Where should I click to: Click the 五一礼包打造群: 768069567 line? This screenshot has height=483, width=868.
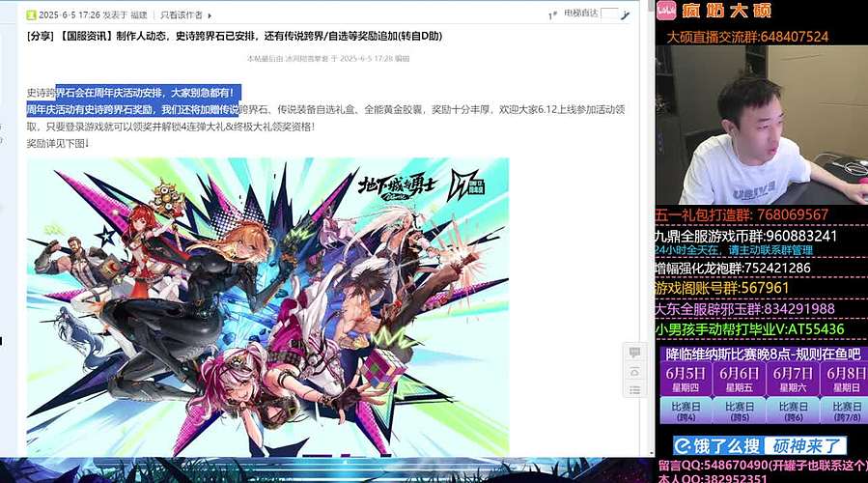pos(742,214)
